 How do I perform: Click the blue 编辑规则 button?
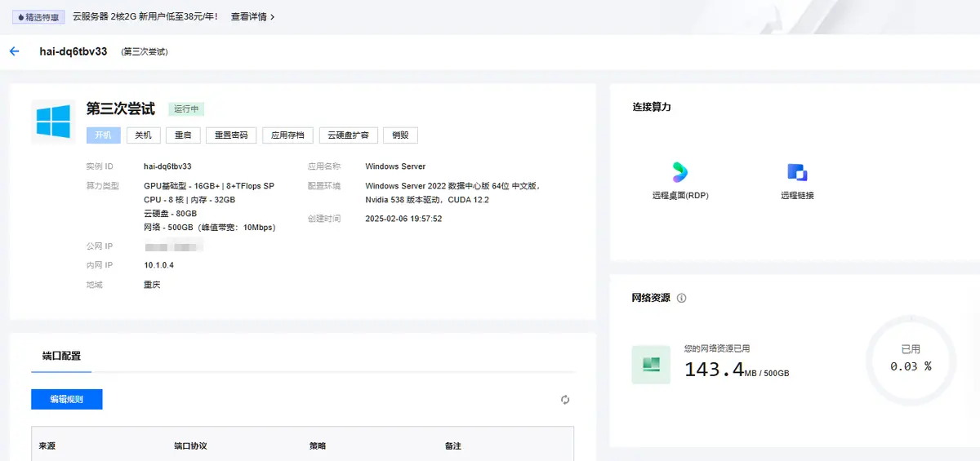coord(67,400)
